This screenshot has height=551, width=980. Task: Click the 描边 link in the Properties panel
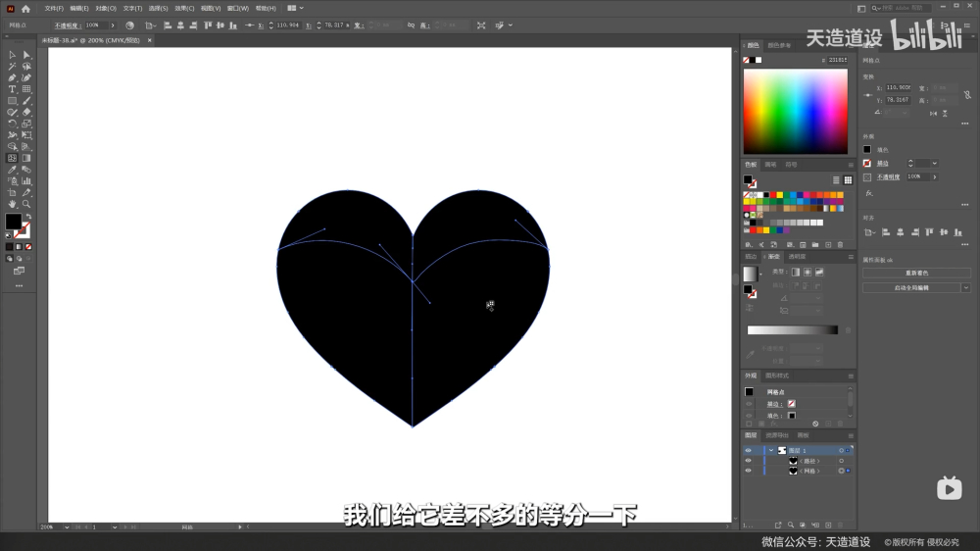click(x=883, y=163)
